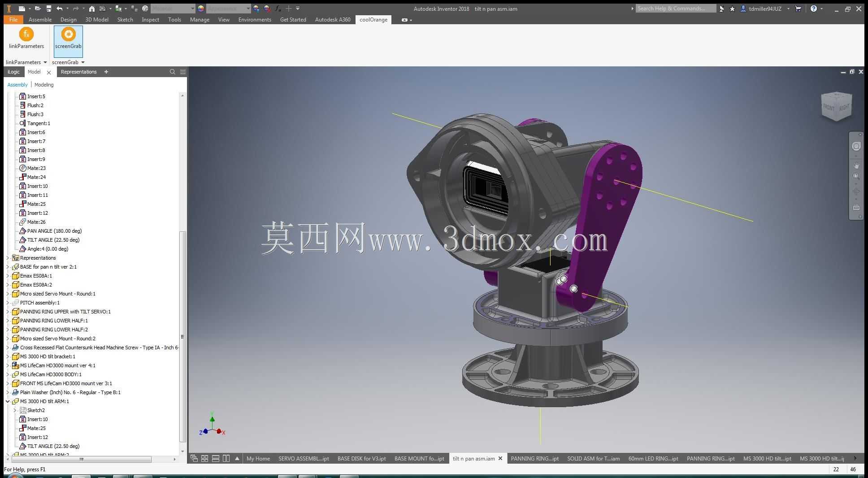Expand the Sketch2 node
The height and width of the screenshot is (478, 868).
click(15, 410)
